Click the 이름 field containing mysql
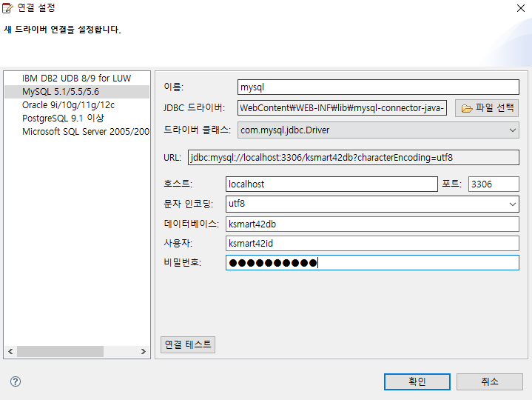The height and width of the screenshot is (400, 532). point(378,87)
